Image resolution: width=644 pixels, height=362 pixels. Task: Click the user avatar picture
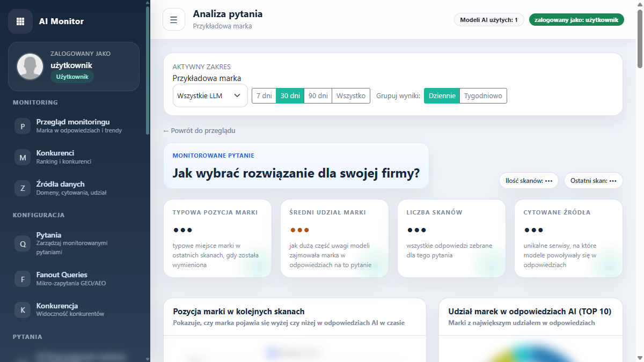point(30,67)
